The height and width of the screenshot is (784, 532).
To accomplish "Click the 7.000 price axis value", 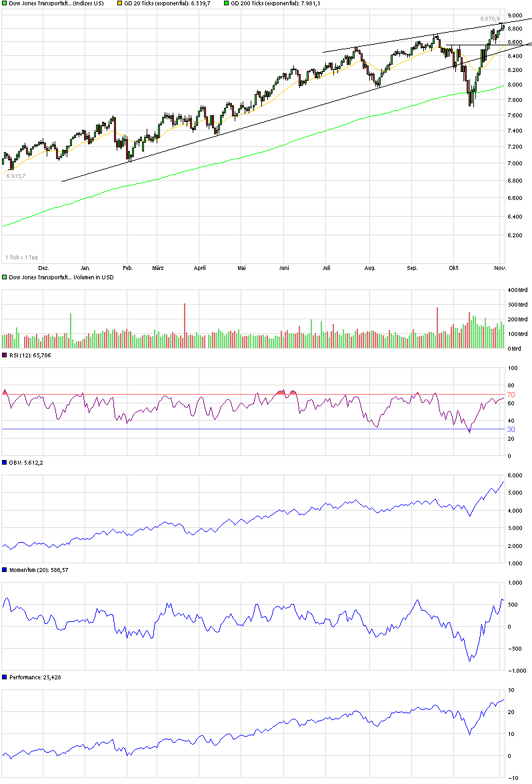I will coord(515,163).
